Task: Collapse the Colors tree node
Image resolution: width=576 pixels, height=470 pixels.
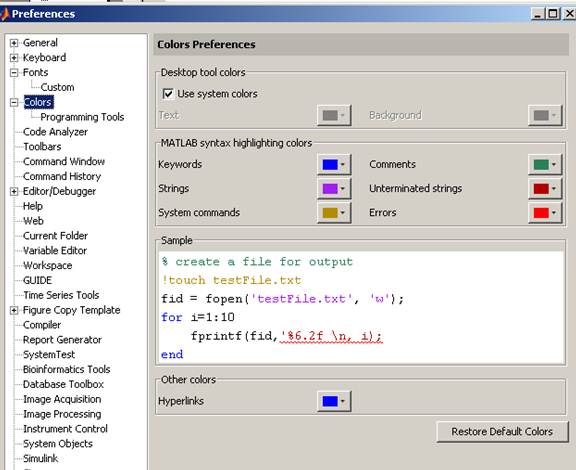Action: (14, 102)
